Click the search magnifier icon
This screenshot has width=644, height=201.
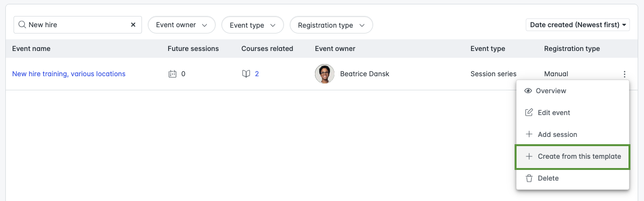point(22,25)
